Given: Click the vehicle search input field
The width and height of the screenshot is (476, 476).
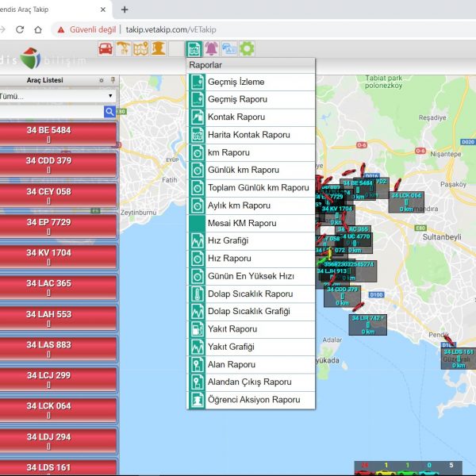Looking at the screenshot, I should point(52,112).
